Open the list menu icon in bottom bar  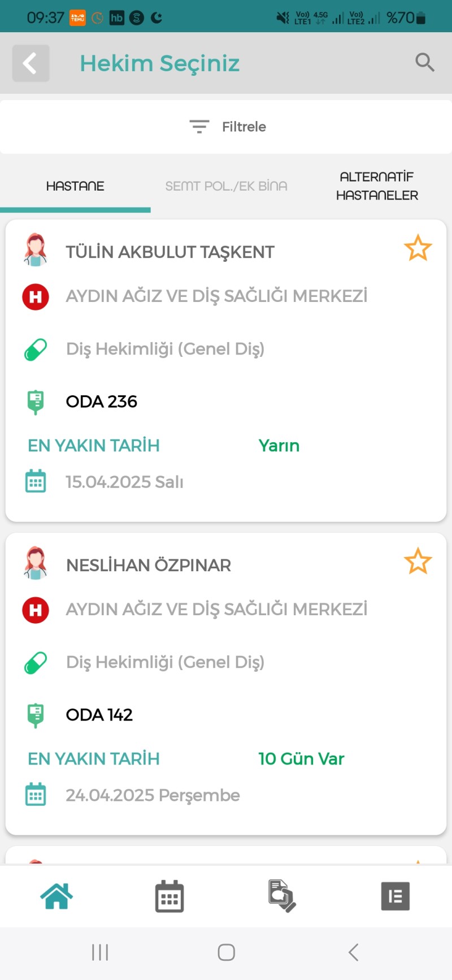(395, 896)
